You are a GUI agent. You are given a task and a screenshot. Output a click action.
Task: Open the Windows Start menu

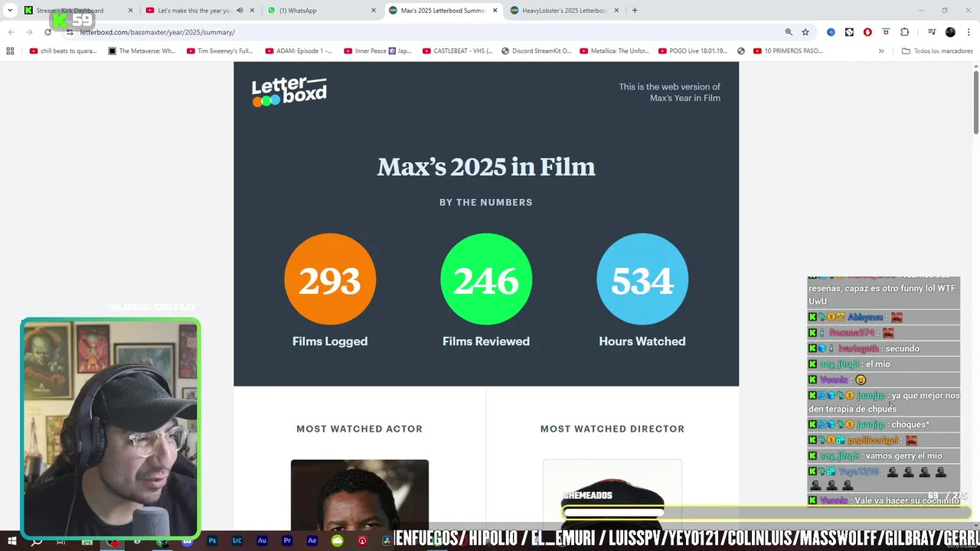pos(11,540)
